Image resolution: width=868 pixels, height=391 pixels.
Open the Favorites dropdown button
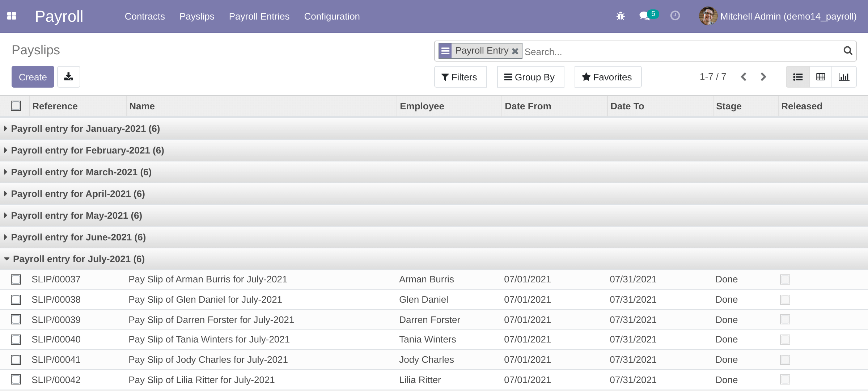point(607,77)
